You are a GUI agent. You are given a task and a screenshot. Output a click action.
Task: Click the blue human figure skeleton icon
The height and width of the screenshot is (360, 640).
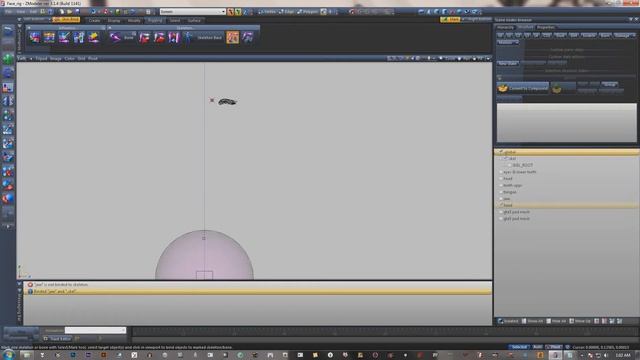click(x=188, y=38)
